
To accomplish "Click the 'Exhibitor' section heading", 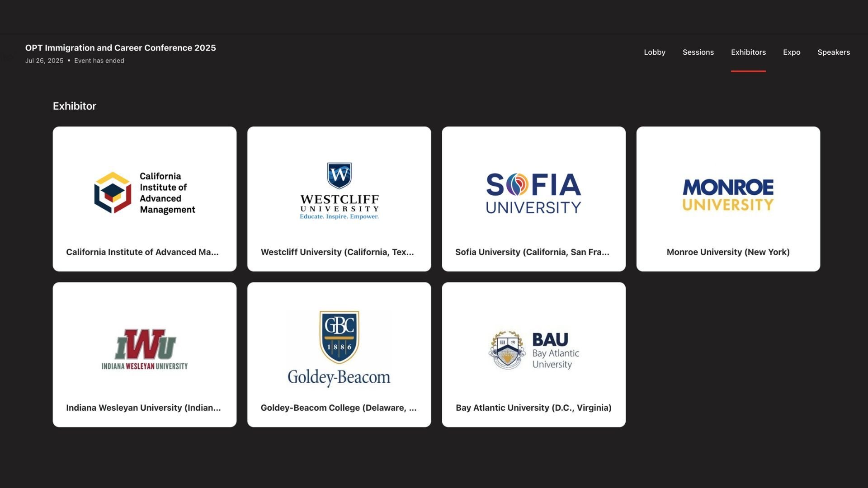I will click(75, 106).
